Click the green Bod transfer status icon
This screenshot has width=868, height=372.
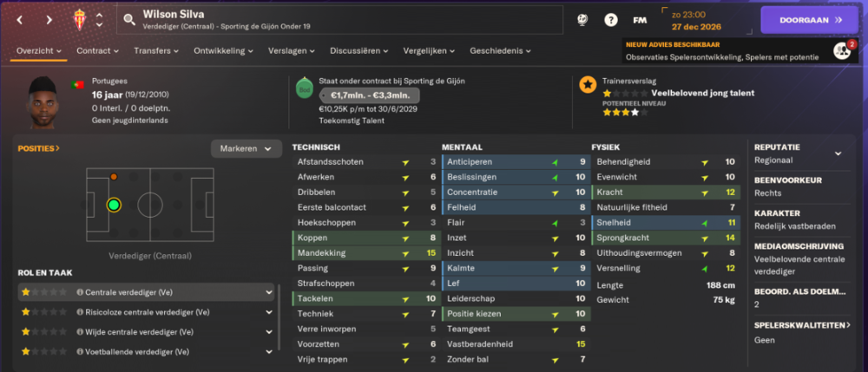pos(305,88)
